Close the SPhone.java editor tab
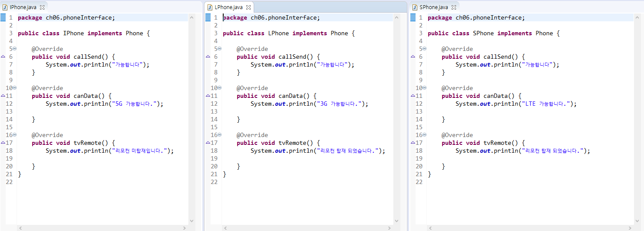 point(454,7)
